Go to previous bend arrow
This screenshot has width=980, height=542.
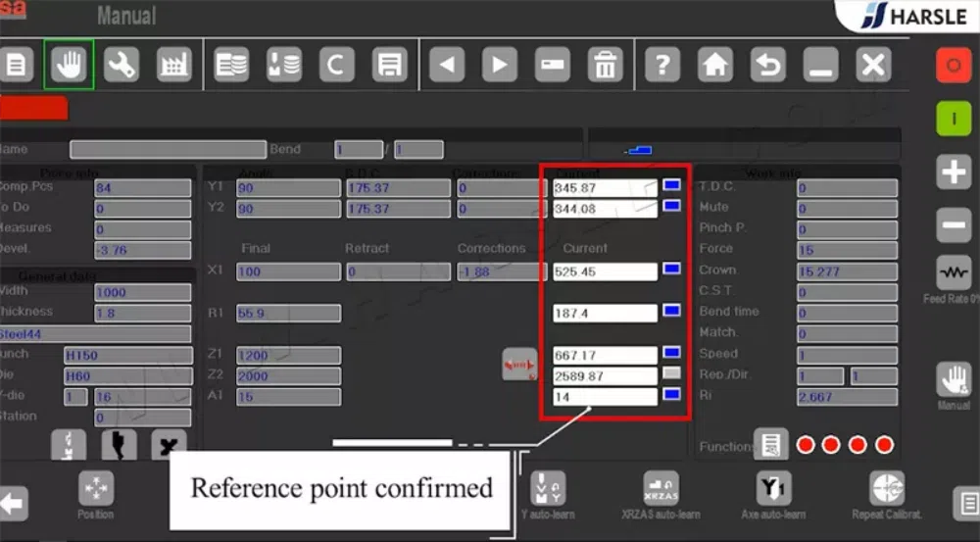pyautogui.click(x=447, y=65)
